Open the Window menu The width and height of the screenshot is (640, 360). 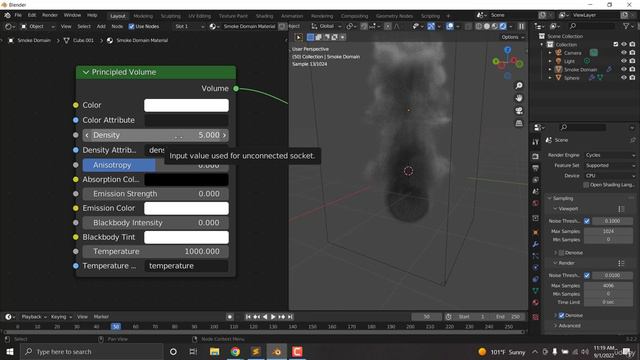point(72,15)
